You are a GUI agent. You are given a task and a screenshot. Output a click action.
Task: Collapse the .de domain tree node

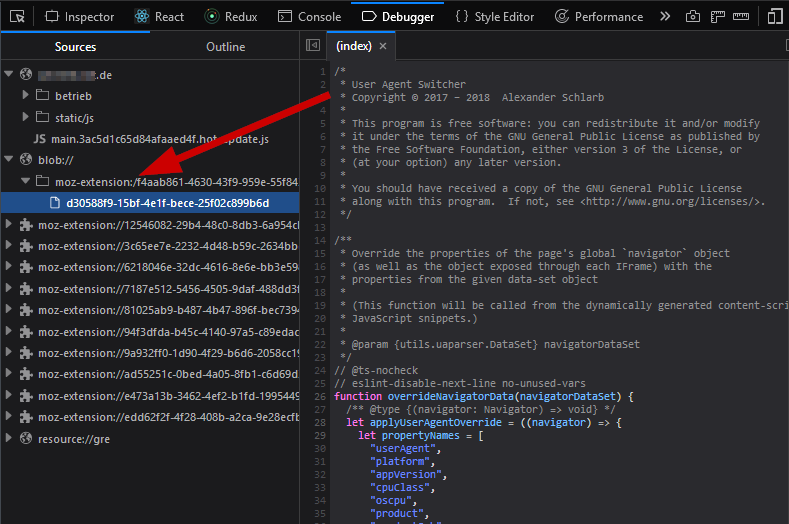pos(9,74)
